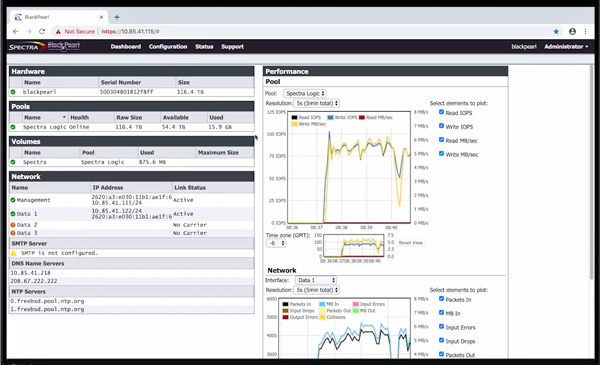Toggle the MB In checkbox
Viewport: 600px width, 365px height.
coord(441,313)
